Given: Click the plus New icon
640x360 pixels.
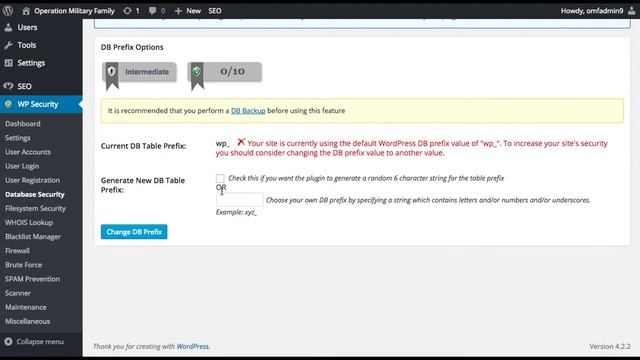Looking at the screenshot, I should (x=178, y=11).
